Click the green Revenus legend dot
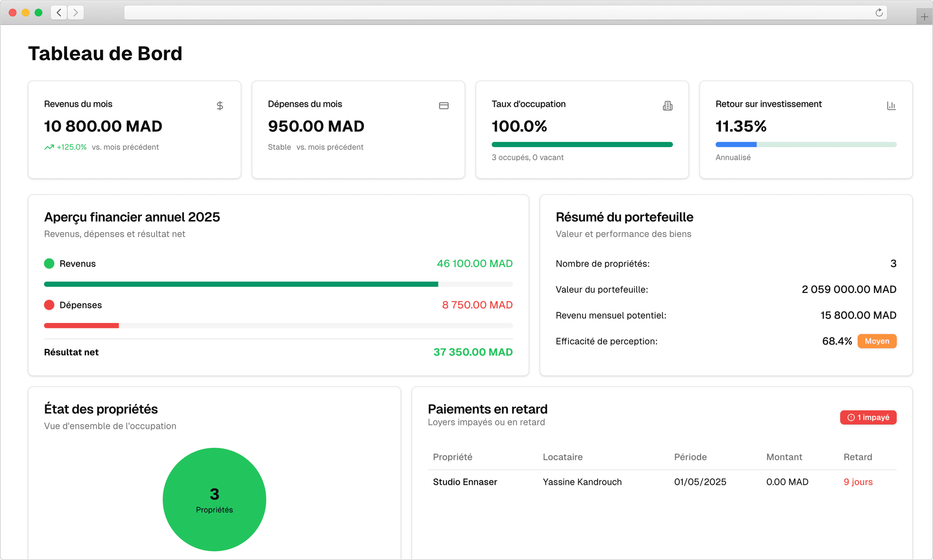The image size is (933, 560). tap(49, 263)
